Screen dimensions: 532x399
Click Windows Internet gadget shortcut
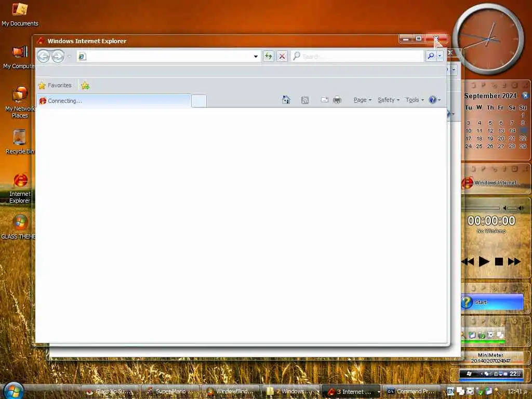491,182
